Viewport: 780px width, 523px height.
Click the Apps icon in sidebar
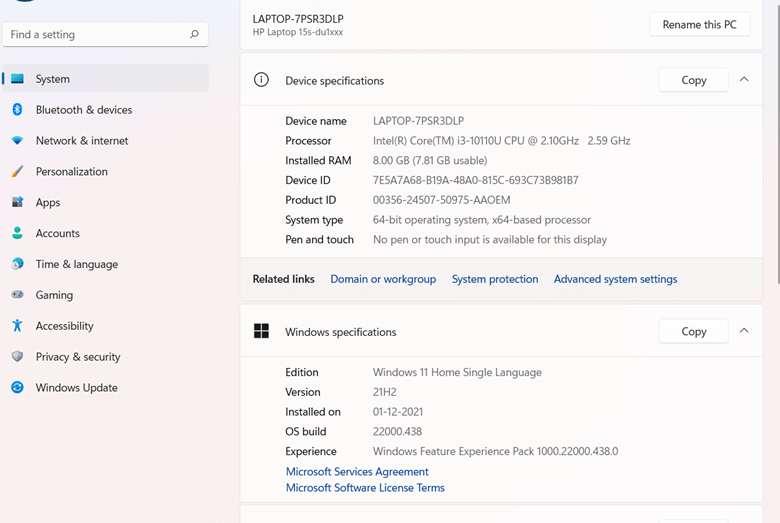click(18, 203)
